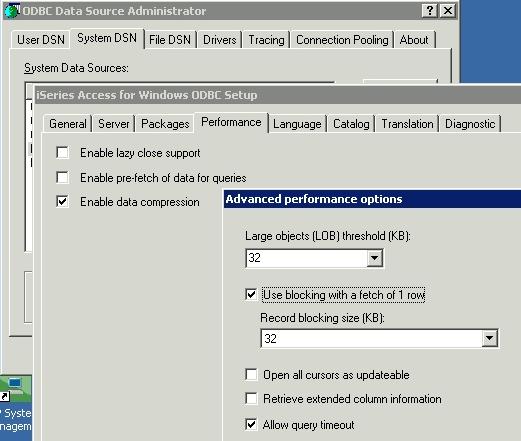The width and height of the screenshot is (521, 441).
Task: Click the Advanced performance options title bar
Action: [372, 199]
